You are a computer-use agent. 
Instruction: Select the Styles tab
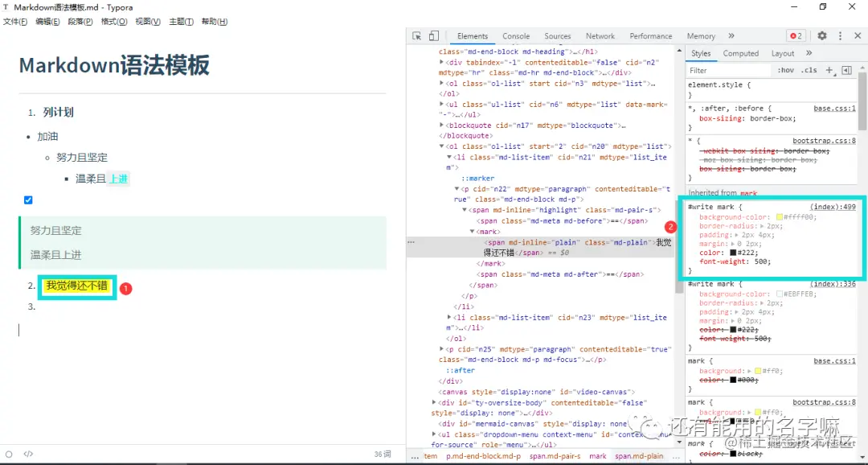pyautogui.click(x=701, y=53)
